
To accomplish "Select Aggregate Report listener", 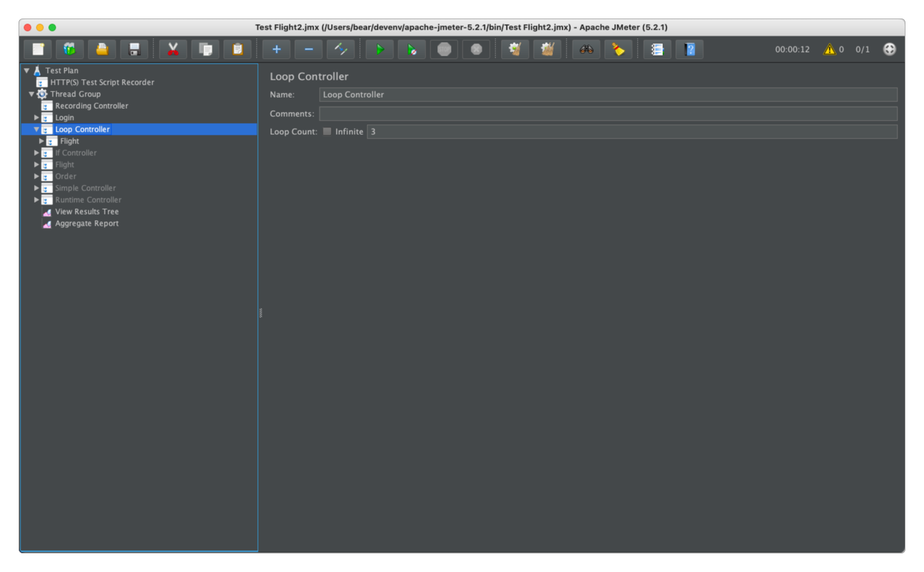I will pos(87,223).
